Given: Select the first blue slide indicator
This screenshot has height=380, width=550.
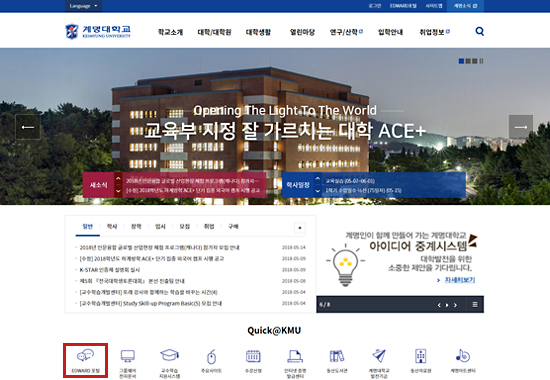Looking at the screenshot, I should pyautogui.click(x=461, y=61).
